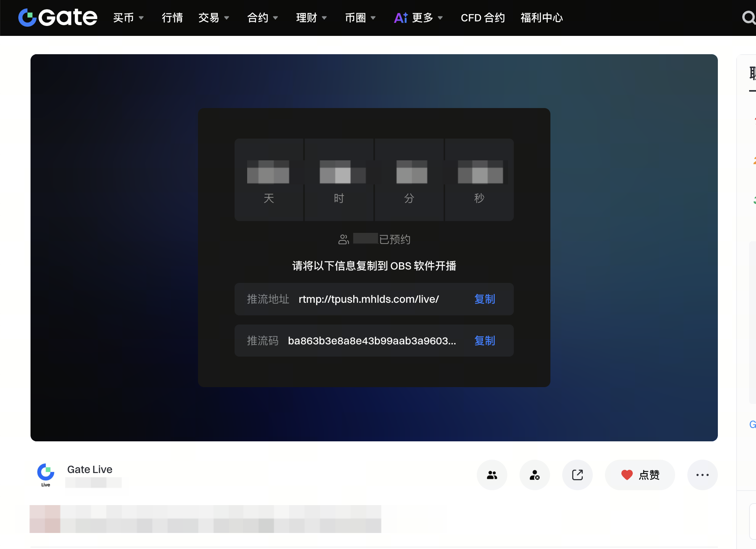Open the search magnifier icon
The width and height of the screenshot is (756, 549).
pyautogui.click(x=748, y=18)
